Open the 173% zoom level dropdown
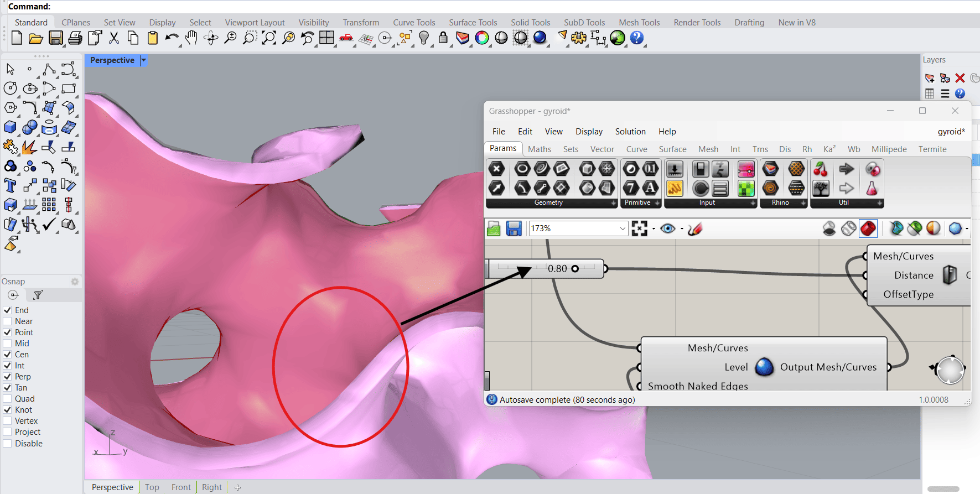The width and height of the screenshot is (980, 494). point(623,228)
